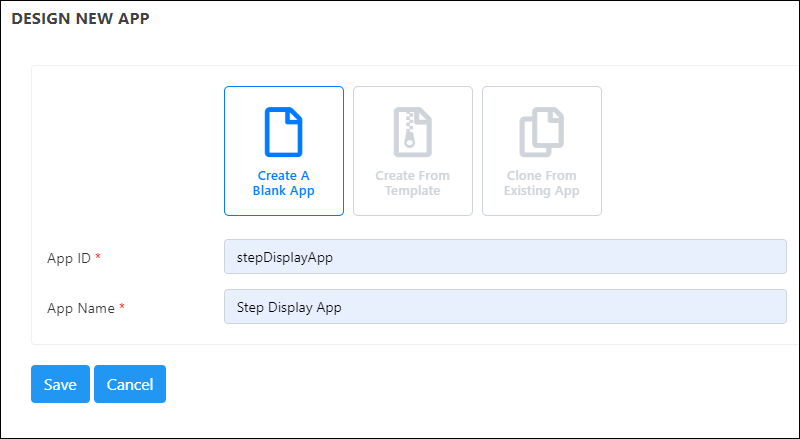Click the zipped file template icon
The height and width of the screenshot is (439, 800).
click(413, 132)
